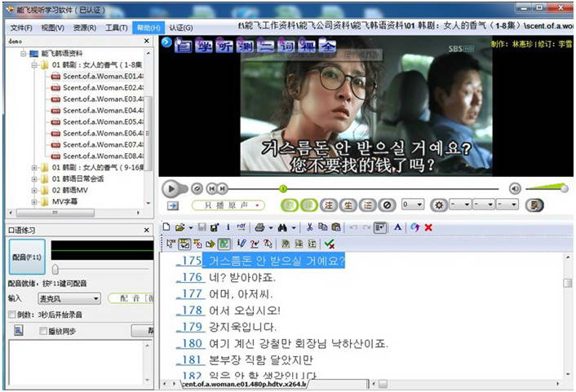Expand the 02 韩语MV folder
The width and height of the screenshot is (576, 392).
coord(35,190)
